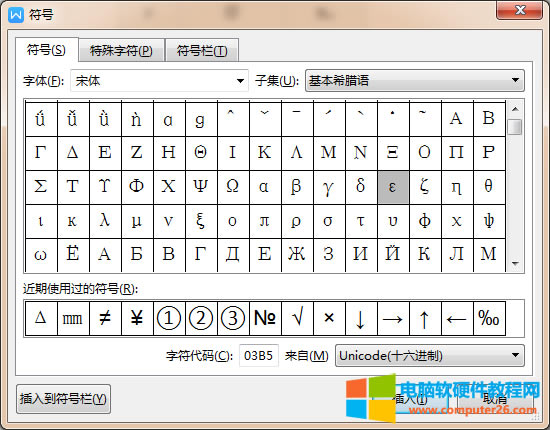
Task: Select the Cyrillic Л character
Action: pos(457,255)
